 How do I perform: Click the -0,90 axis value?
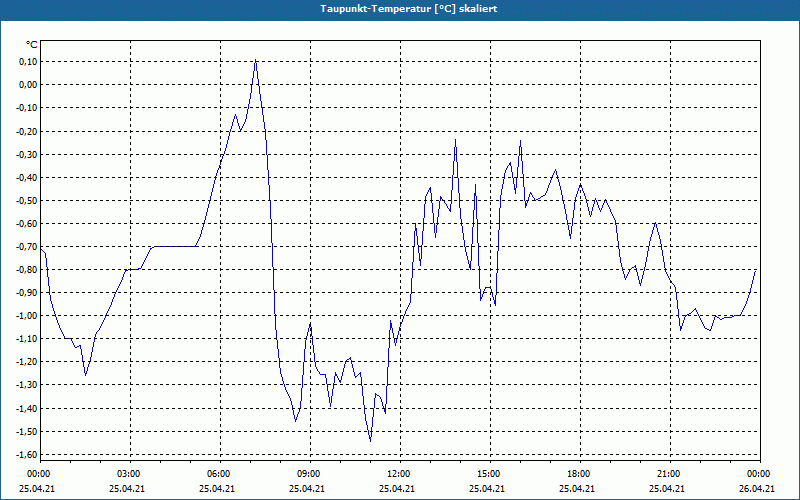click(26, 292)
